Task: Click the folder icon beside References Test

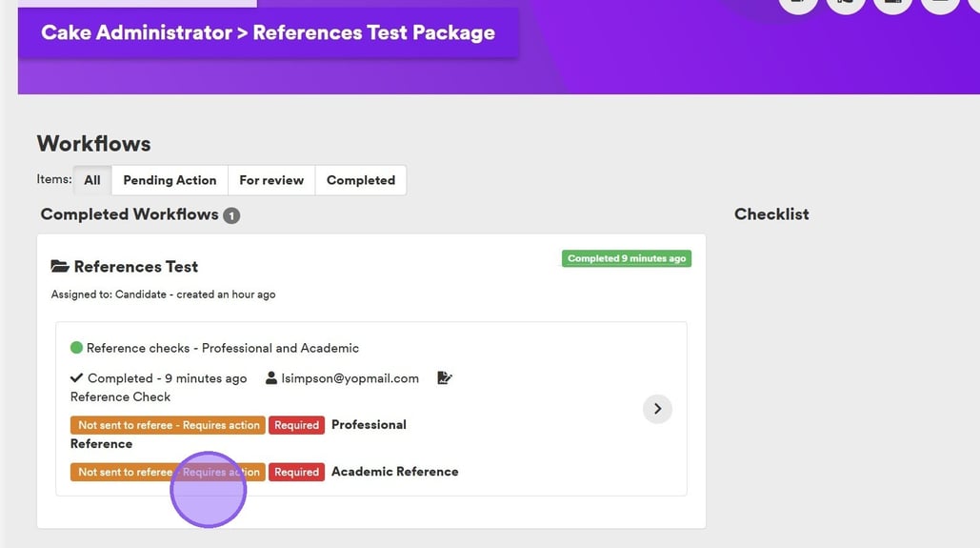Action: click(60, 267)
